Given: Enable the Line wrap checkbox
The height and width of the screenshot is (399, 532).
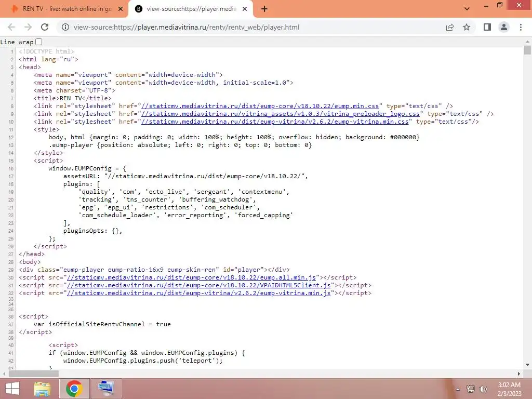Looking at the screenshot, I should (38, 42).
